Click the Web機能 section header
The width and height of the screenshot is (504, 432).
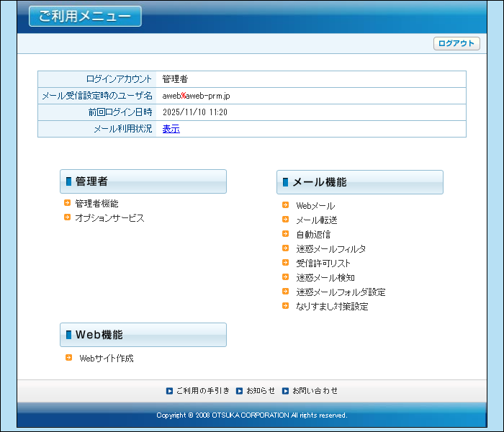click(x=143, y=335)
